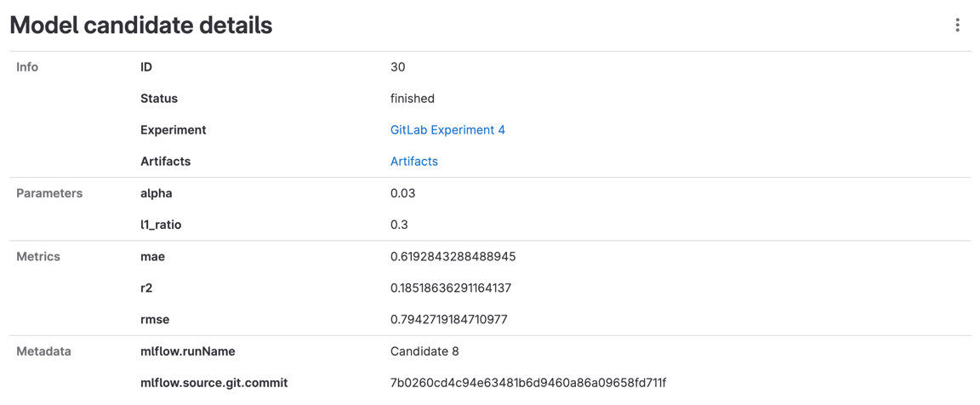Follow the blue Artifacts link
Screen dimensions: 980x405
click(x=413, y=162)
